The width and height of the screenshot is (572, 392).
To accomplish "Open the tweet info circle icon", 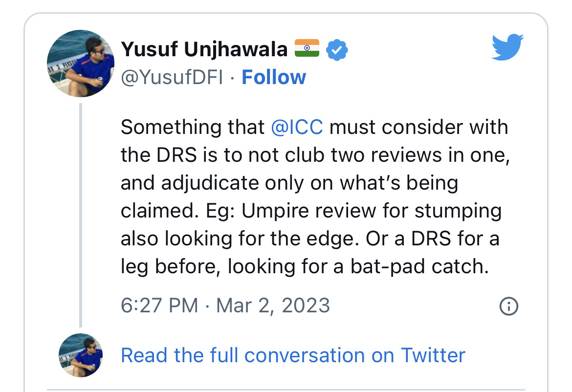I will 508,306.
